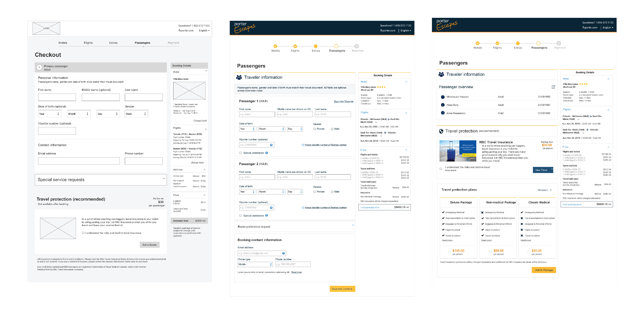
Task: Click the shield icon beside Travel protection
Action: pos(441,131)
